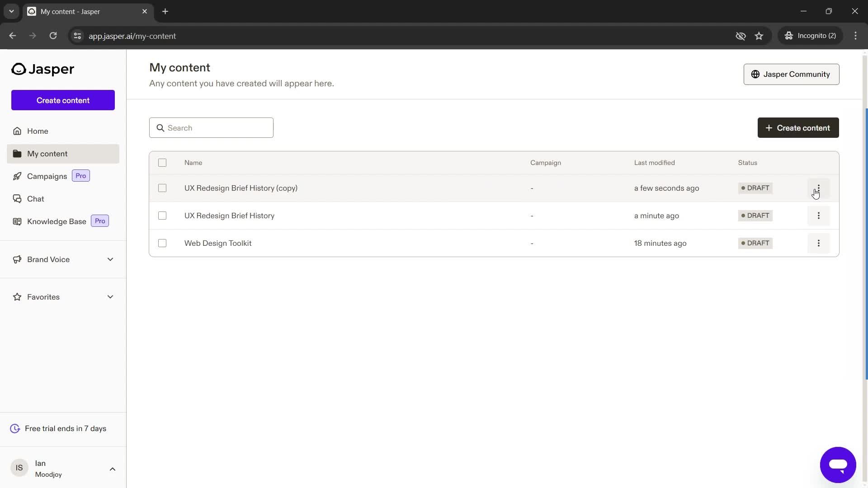
Task: Click the Search input field
Action: tap(212, 127)
